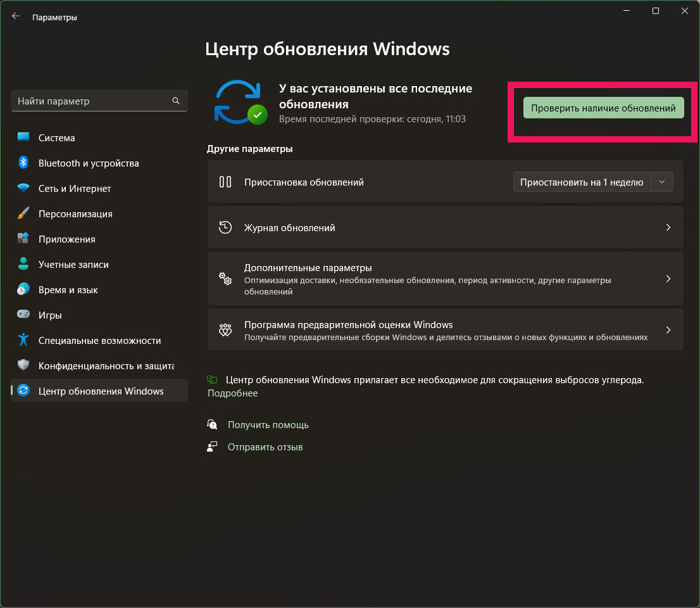Click the Получить помощь help icon
Screen dimensions: 700x608
[212, 424]
